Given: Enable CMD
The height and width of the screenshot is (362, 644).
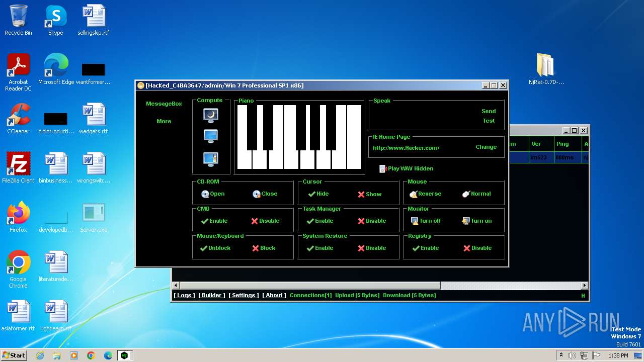Looking at the screenshot, I should [x=214, y=221].
